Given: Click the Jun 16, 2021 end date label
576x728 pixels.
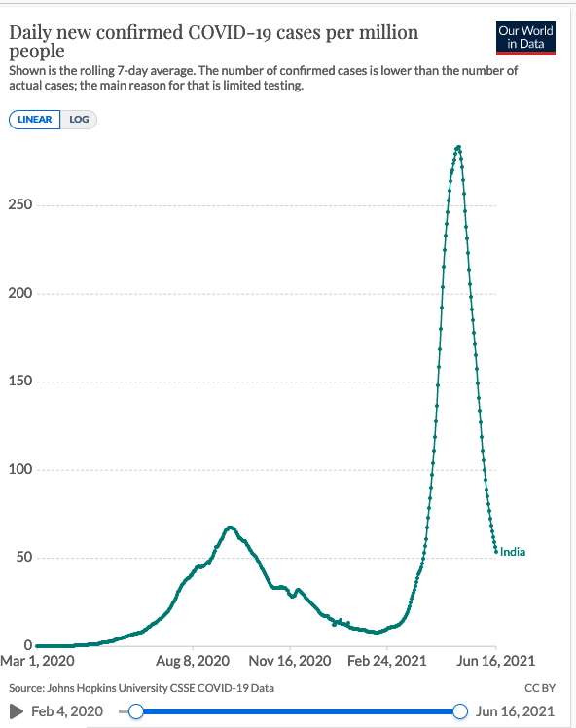Looking at the screenshot, I should pyautogui.click(x=515, y=711).
